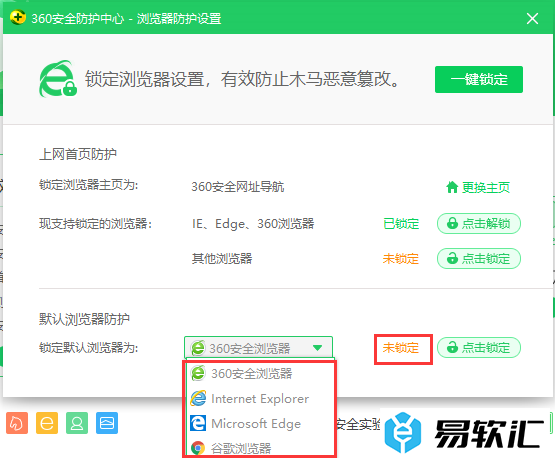Click the lock icon on 点击解锁 button

tap(452, 223)
